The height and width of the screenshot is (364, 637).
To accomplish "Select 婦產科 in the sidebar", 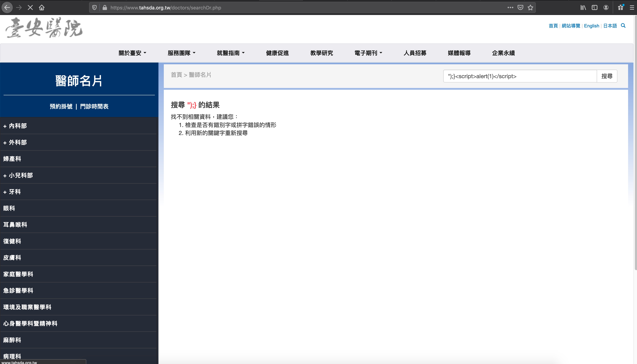I will (78, 159).
